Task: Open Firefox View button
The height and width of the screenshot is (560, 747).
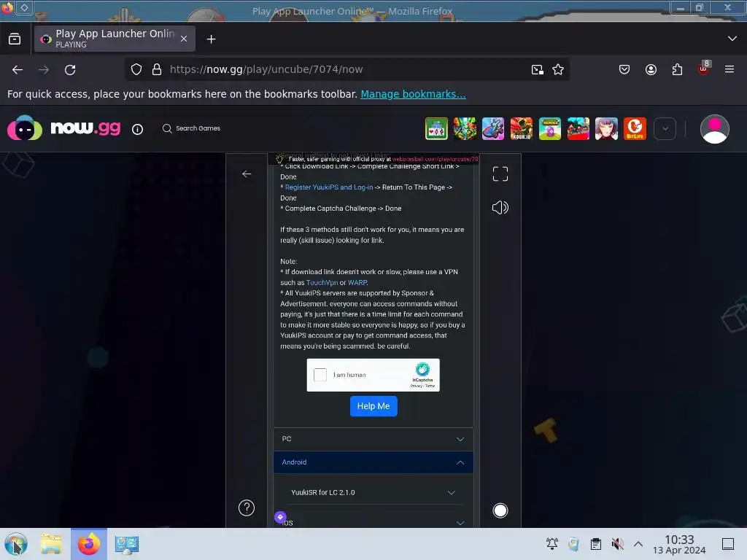Action: (15, 39)
